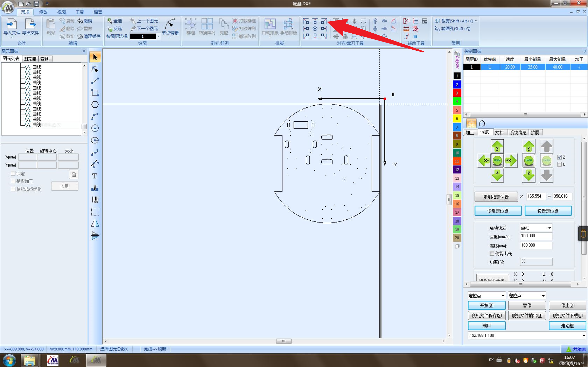Select the polygon drawing tool

click(x=95, y=105)
